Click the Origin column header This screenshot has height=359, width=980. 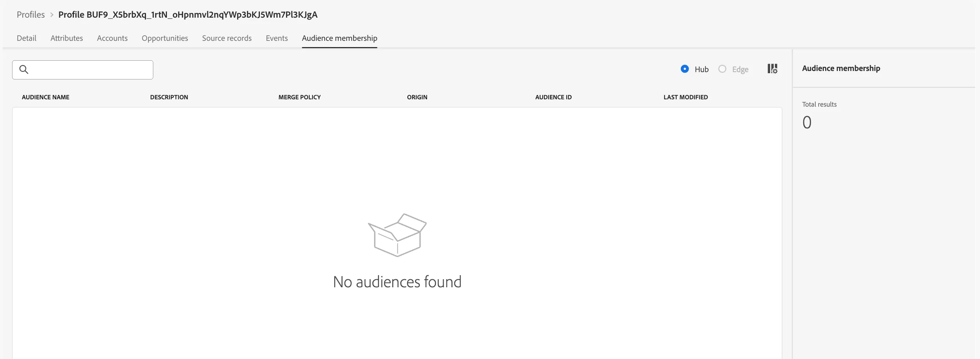(417, 97)
